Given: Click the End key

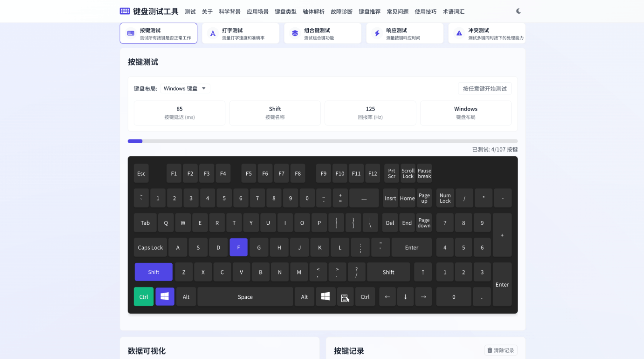Looking at the screenshot, I should point(407,223).
